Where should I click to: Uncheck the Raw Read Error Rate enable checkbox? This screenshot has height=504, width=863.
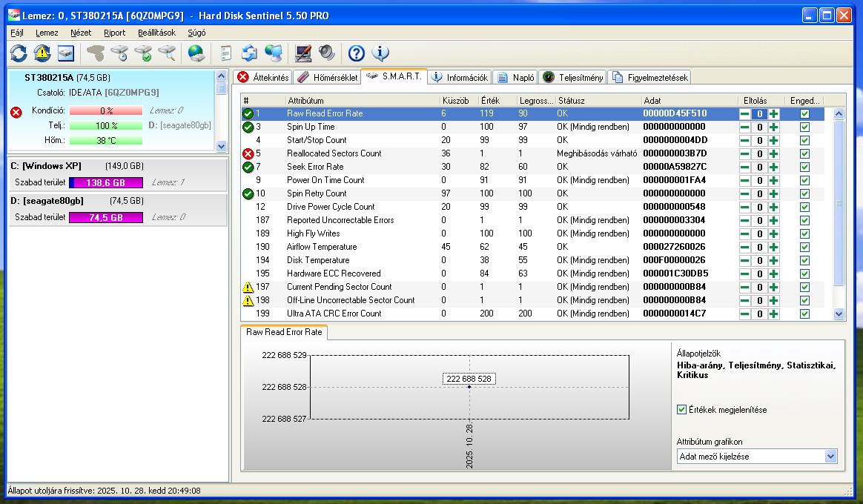[804, 114]
